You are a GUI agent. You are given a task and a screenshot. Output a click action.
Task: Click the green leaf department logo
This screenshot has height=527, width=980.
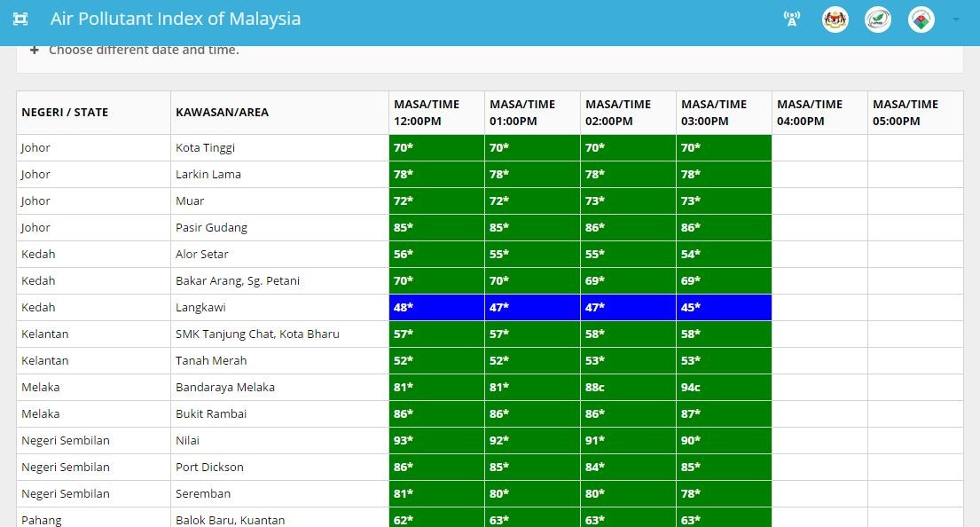(x=878, y=20)
